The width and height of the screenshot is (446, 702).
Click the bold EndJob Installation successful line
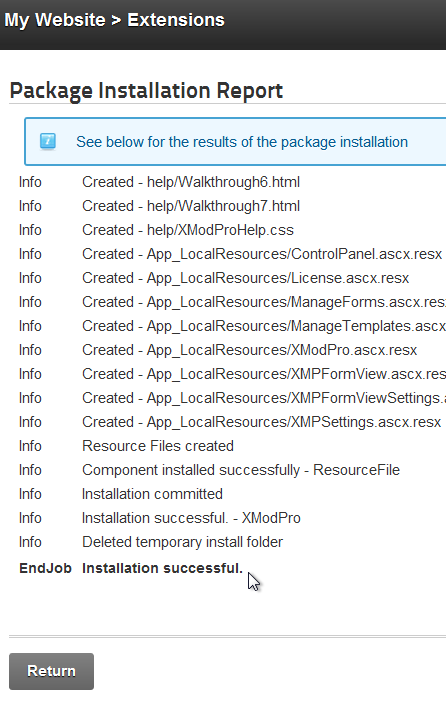(131, 568)
